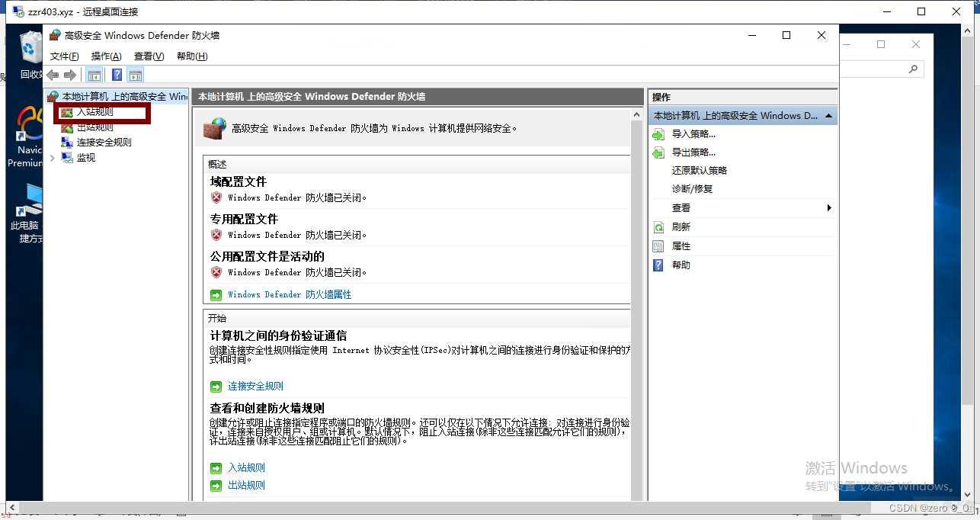Screen dimensions: 980x520
Task: Follow the 入站规则 link in center pane
Action: tap(246, 467)
